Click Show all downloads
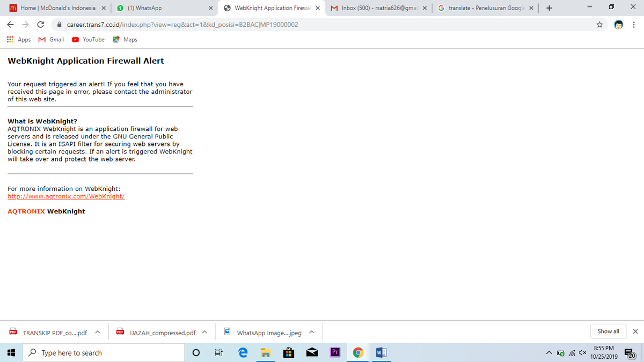The height and width of the screenshot is (362, 644). pos(609,331)
